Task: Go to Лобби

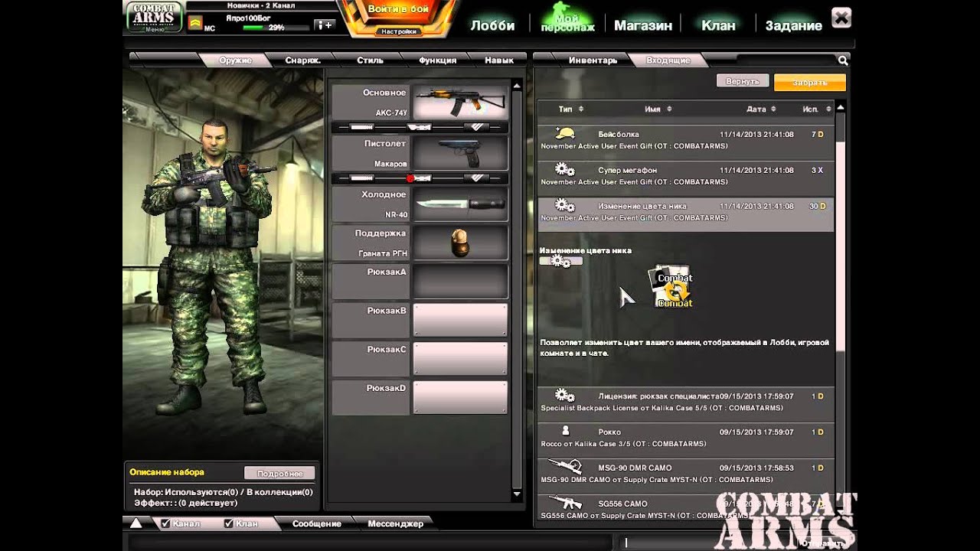Action: click(492, 25)
